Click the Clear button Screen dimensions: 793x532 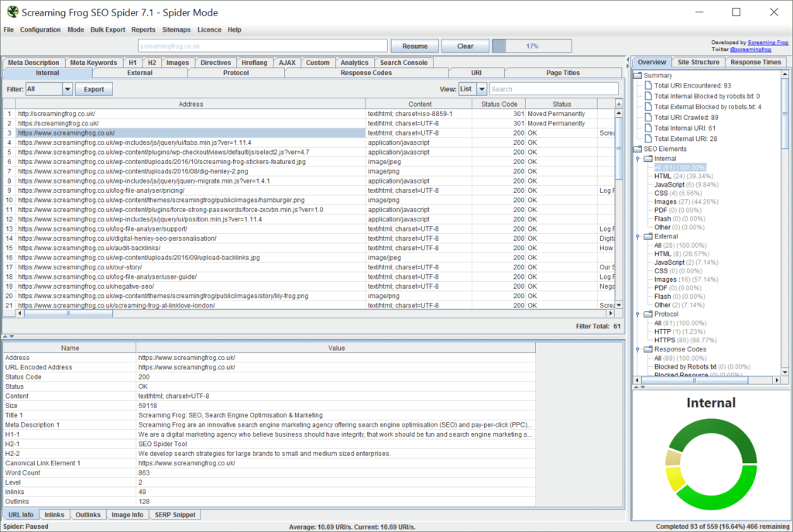point(465,46)
